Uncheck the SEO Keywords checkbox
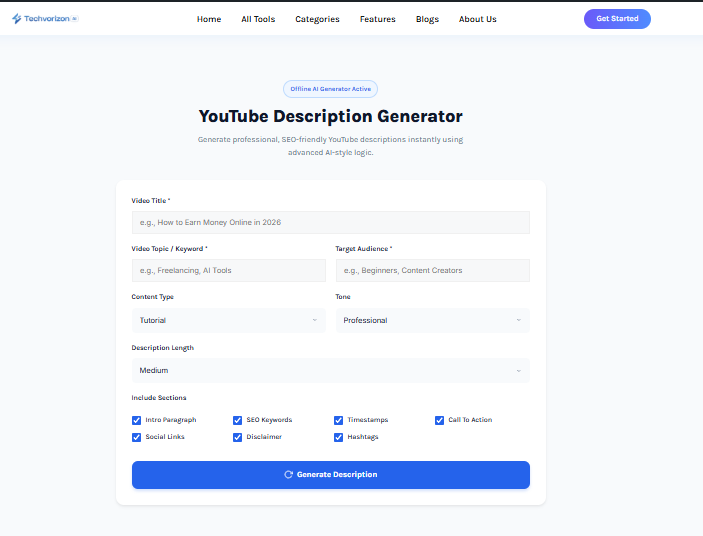The image size is (703, 536). click(237, 420)
